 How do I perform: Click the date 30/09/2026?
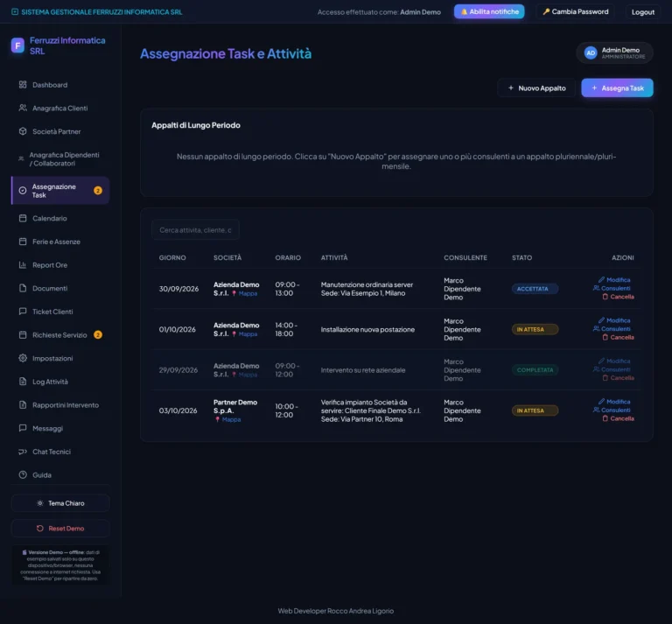click(178, 289)
